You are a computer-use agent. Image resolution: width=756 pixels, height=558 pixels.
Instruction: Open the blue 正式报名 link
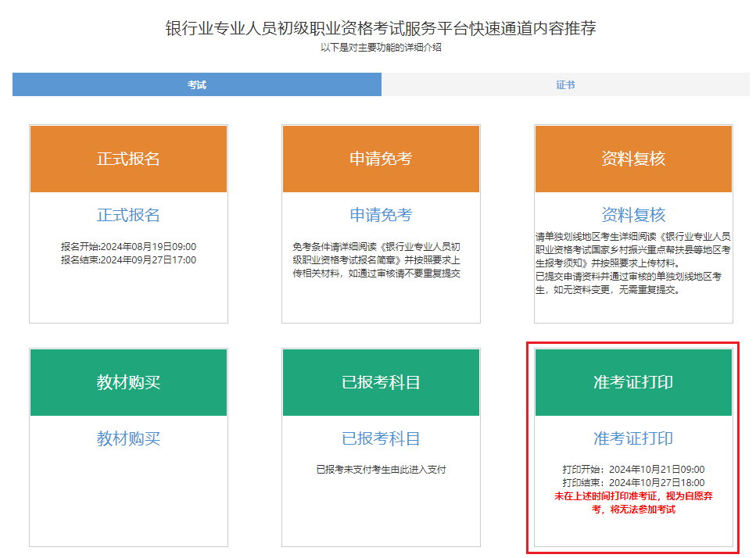click(128, 215)
